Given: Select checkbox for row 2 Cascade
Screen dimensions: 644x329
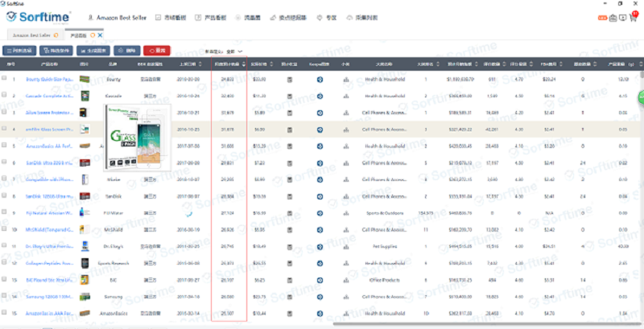Looking at the screenshot, I should point(4,94).
